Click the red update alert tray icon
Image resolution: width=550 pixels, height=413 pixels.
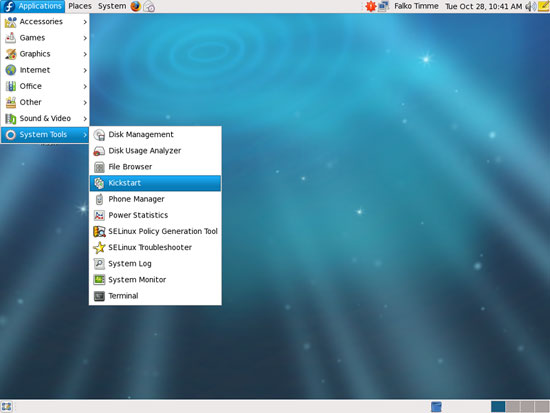370,6
